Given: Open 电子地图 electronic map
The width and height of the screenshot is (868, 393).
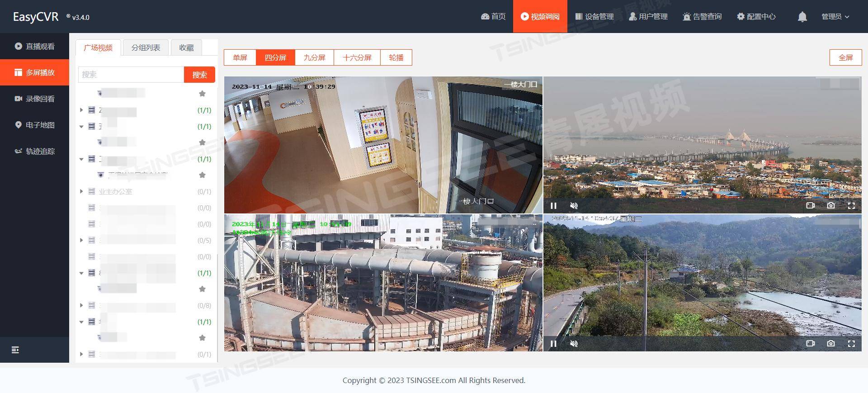Looking at the screenshot, I should tap(34, 125).
